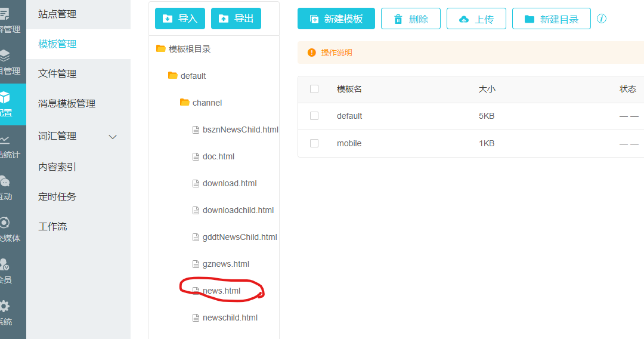Check the box for default template
This screenshot has width=644, height=339.
[x=314, y=116]
